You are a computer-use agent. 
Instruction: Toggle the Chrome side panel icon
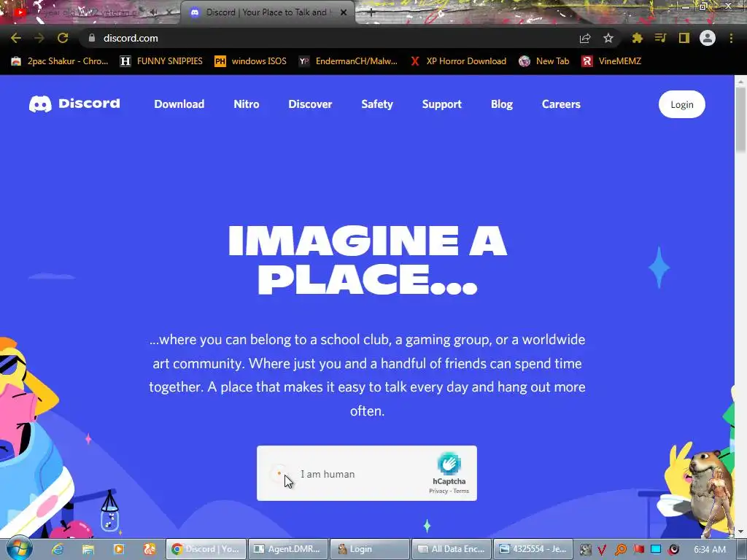pyautogui.click(x=684, y=38)
